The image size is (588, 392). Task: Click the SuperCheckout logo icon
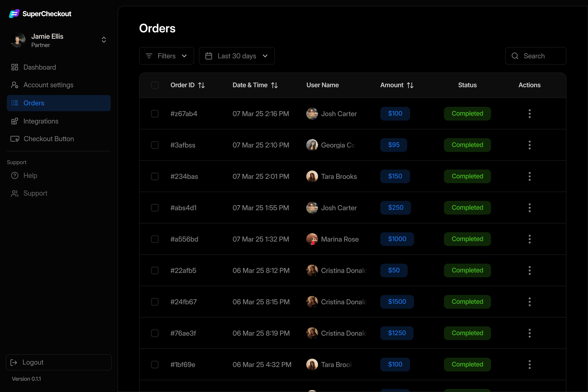click(x=14, y=13)
